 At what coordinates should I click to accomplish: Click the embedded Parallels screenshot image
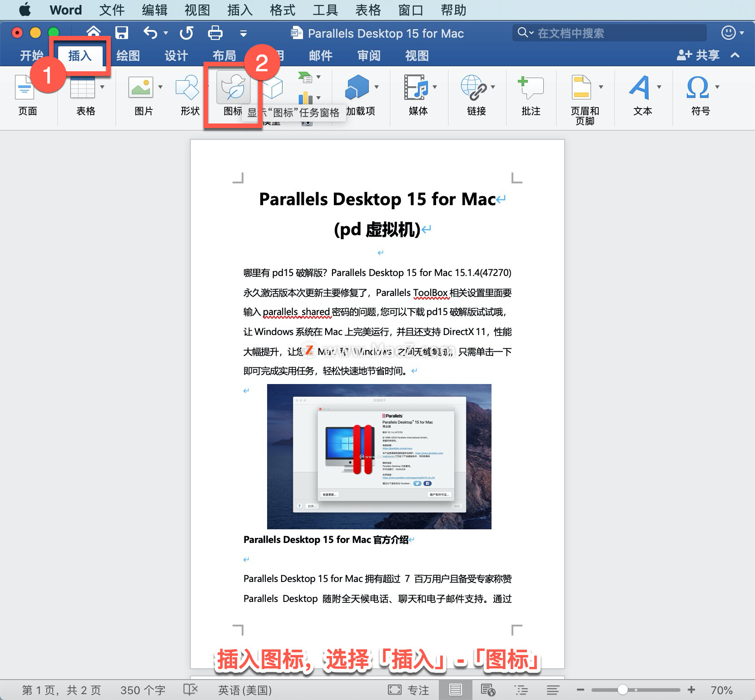tap(379, 456)
